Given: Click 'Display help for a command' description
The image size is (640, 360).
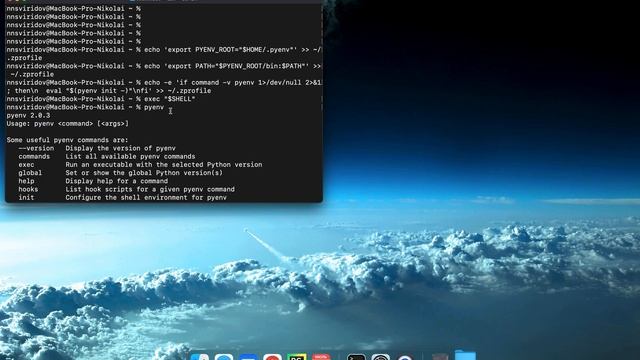Looking at the screenshot, I should point(116,181).
